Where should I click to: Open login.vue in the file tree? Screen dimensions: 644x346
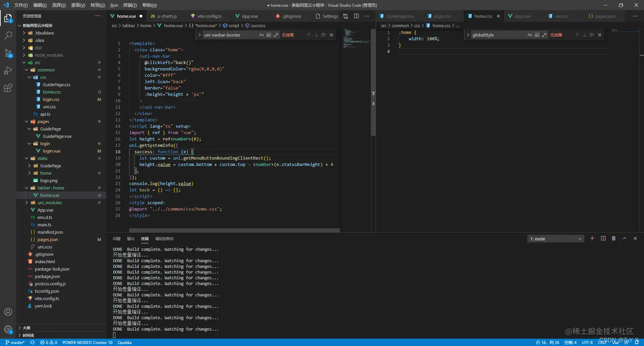point(52,151)
